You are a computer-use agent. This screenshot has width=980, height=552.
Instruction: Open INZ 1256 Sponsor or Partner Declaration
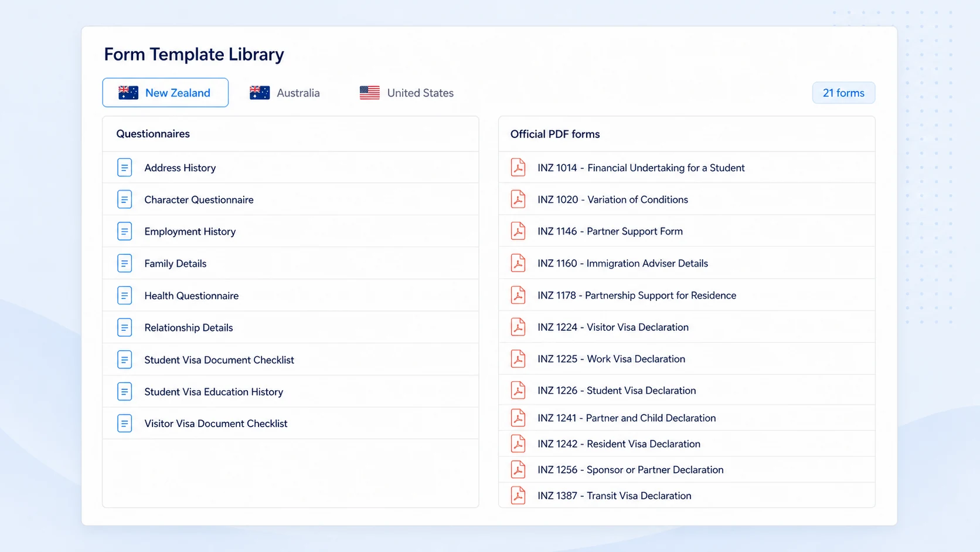687,469
